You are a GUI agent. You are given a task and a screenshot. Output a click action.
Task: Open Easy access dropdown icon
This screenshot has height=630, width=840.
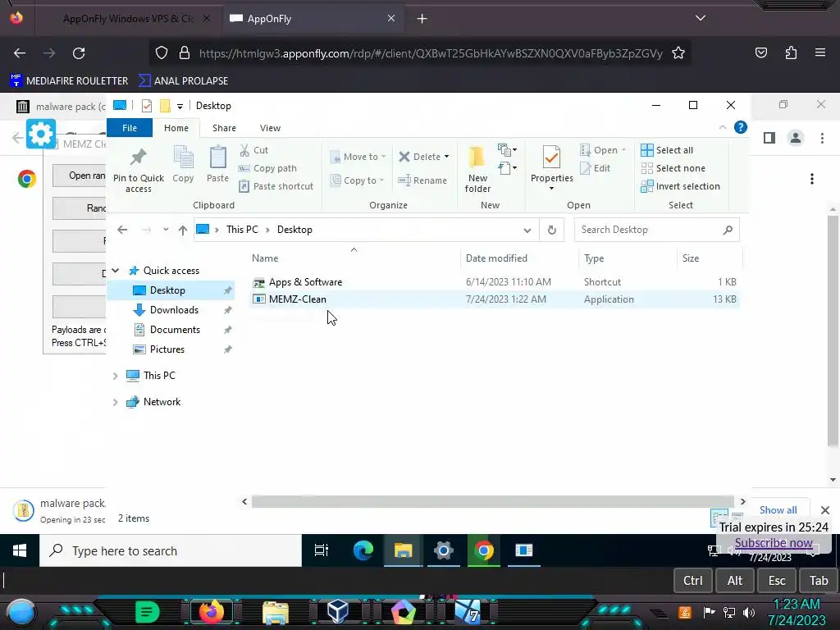(x=507, y=168)
